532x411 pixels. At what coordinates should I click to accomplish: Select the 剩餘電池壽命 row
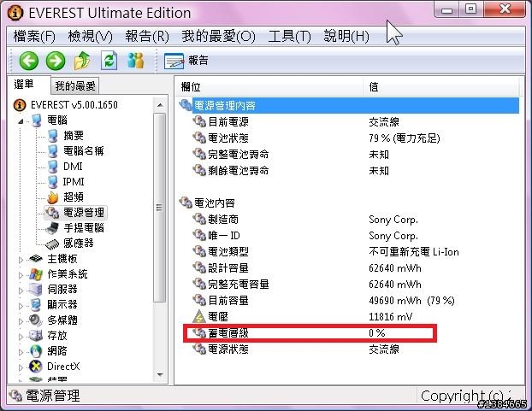coord(348,170)
